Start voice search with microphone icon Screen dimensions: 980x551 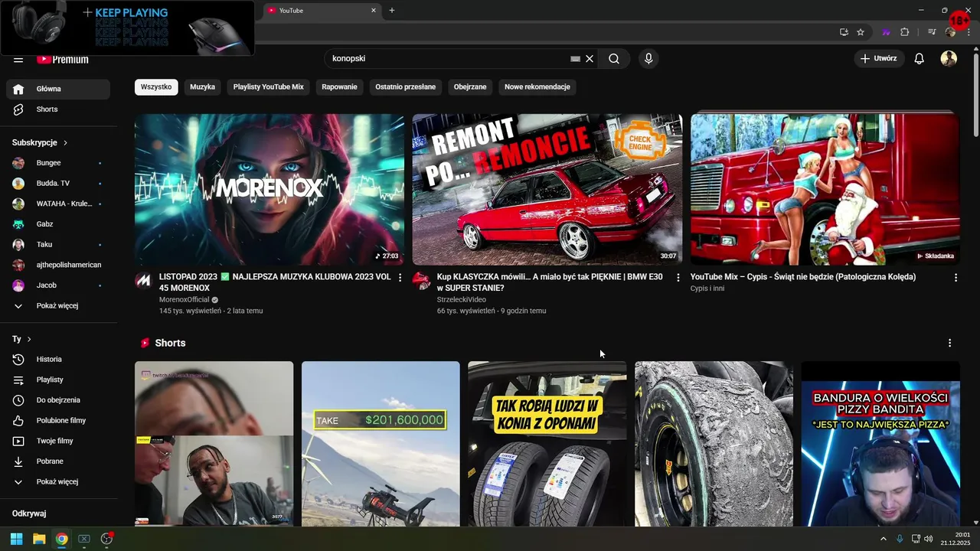tap(648, 58)
